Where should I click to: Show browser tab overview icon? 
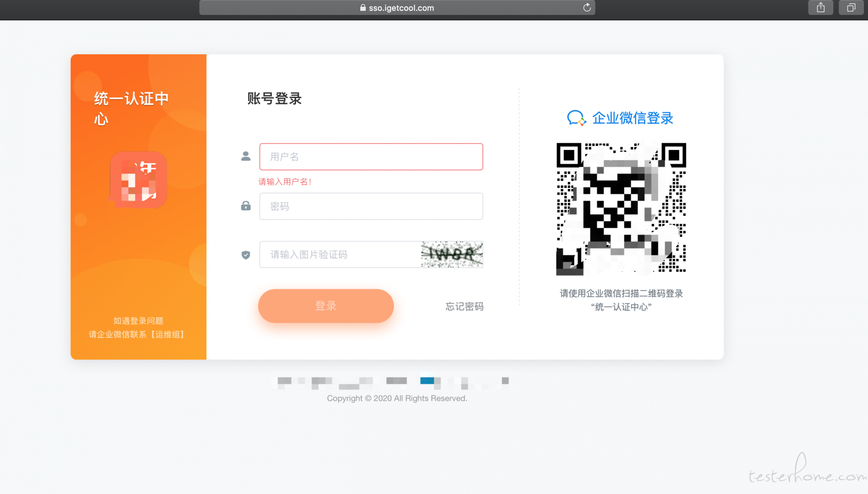(x=851, y=8)
